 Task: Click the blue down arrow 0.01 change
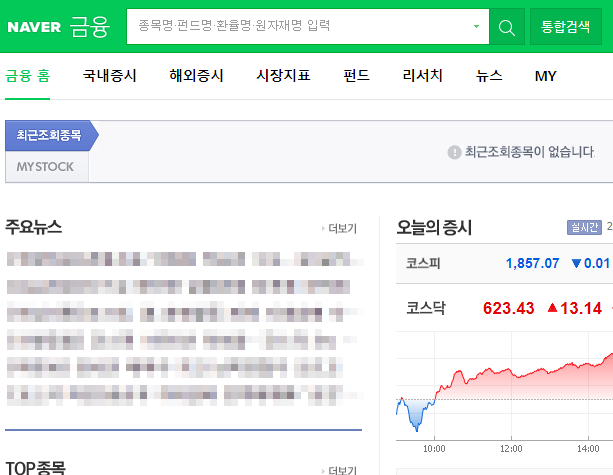591,263
